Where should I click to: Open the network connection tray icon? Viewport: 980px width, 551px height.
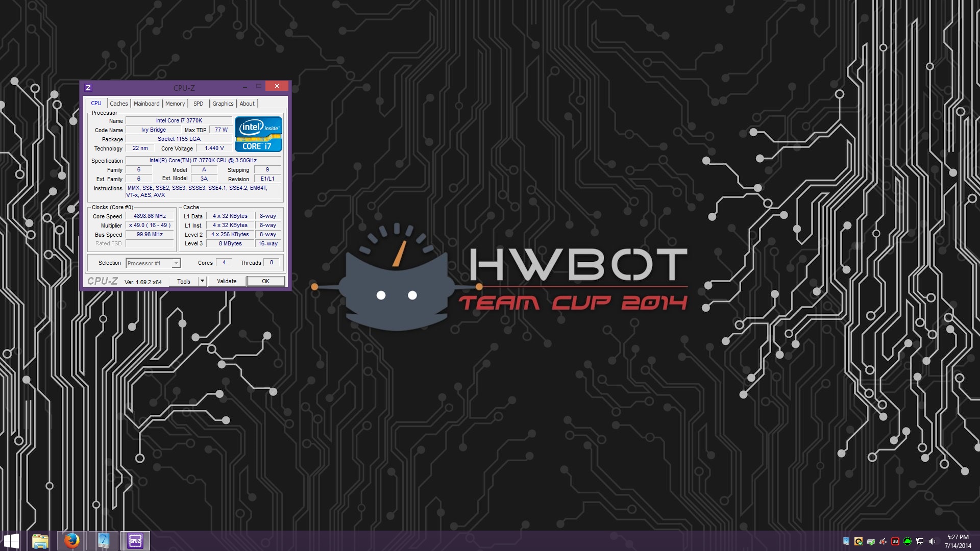point(920,541)
